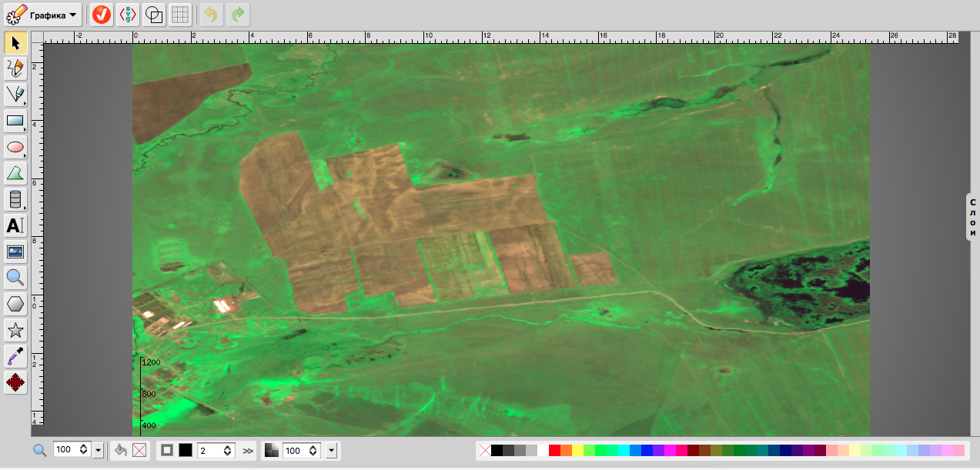Open the Слои side panel tab
The image size is (980, 470).
click(x=973, y=217)
